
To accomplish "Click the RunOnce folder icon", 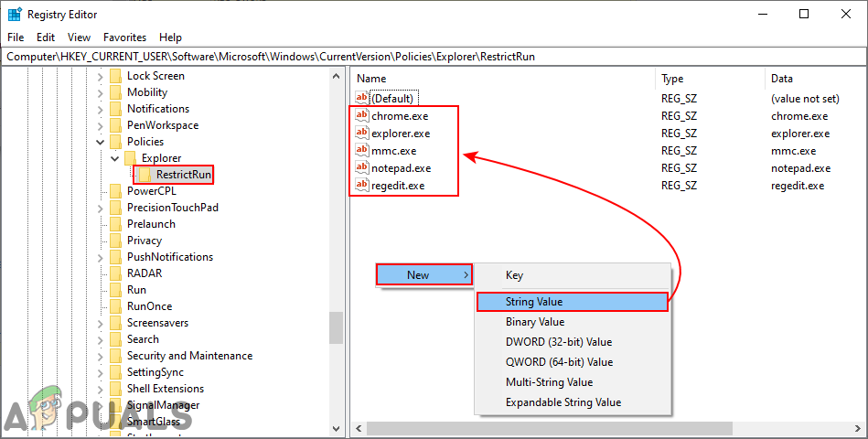I will [115, 306].
